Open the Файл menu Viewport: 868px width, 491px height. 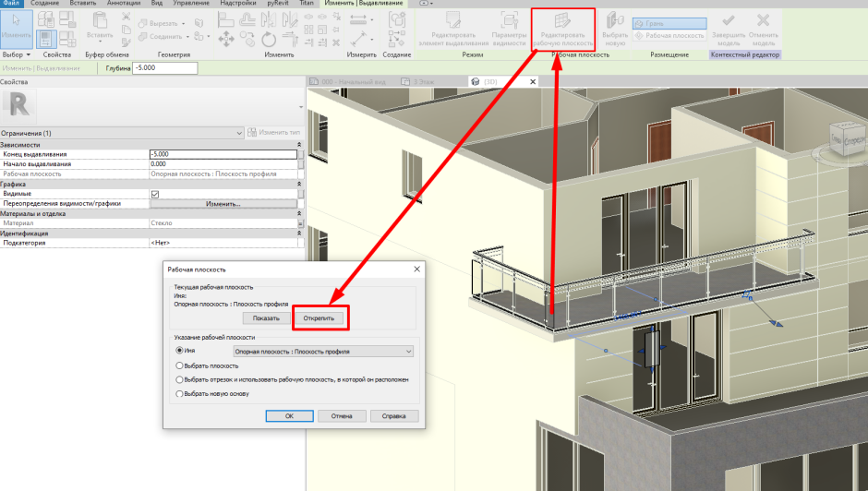(13, 4)
